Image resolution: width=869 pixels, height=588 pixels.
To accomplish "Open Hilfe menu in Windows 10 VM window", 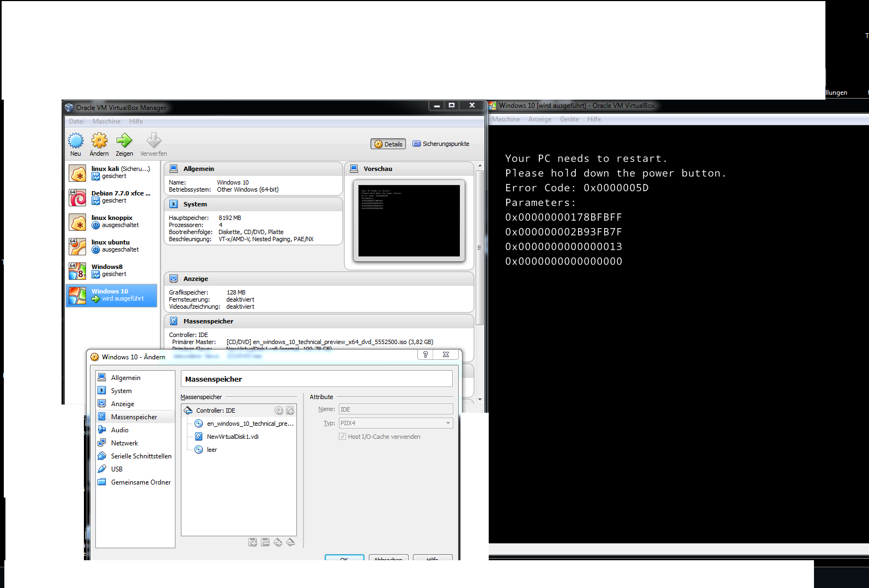I will [x=594, y=119].
